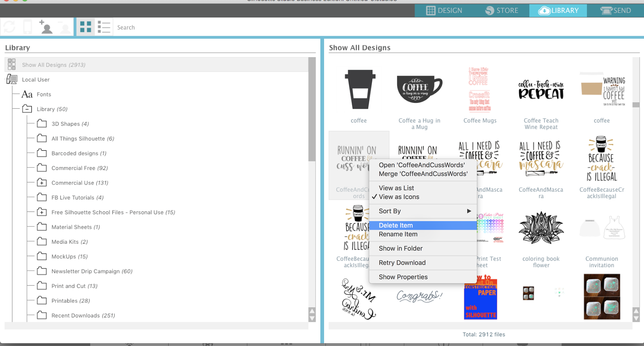644x346 pixels.
Task: Click designs panel scroll down arrow
Action: point(636,319)
